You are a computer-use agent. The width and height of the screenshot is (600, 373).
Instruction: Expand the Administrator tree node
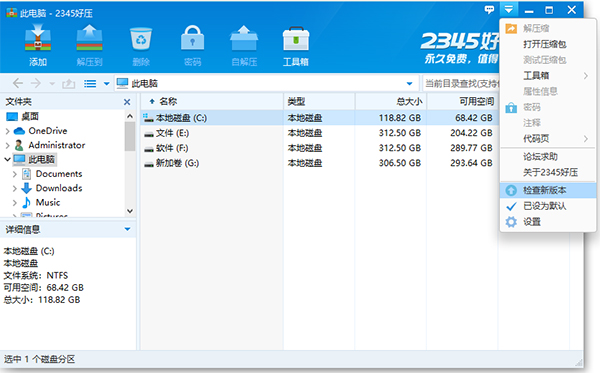point(8,145)
